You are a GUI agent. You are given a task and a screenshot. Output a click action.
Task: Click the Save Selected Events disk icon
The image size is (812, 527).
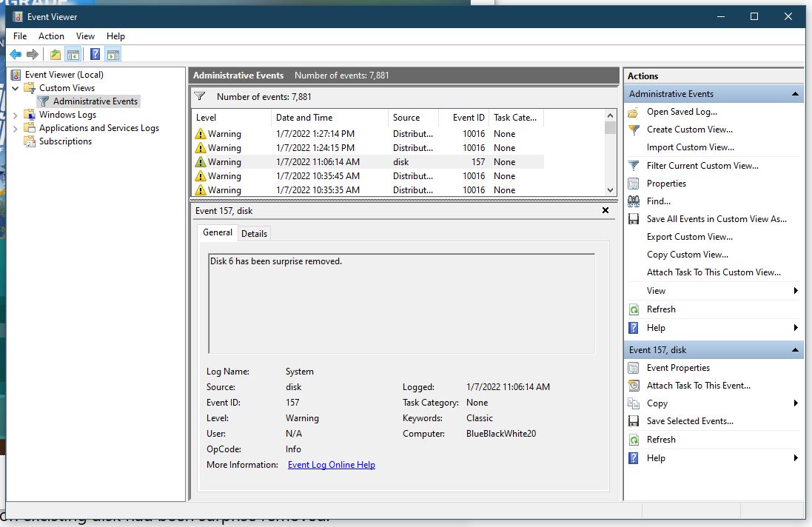(x=634, y=421)
